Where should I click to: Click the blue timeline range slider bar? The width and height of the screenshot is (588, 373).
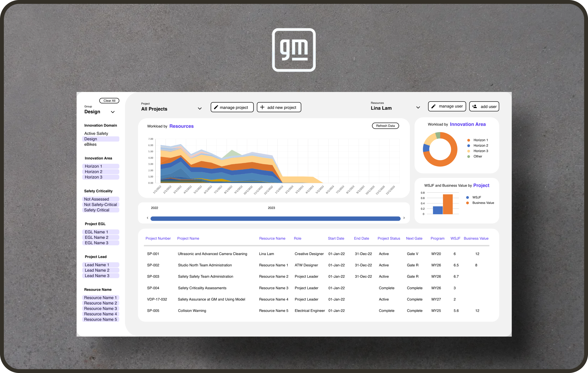[275, 218]
